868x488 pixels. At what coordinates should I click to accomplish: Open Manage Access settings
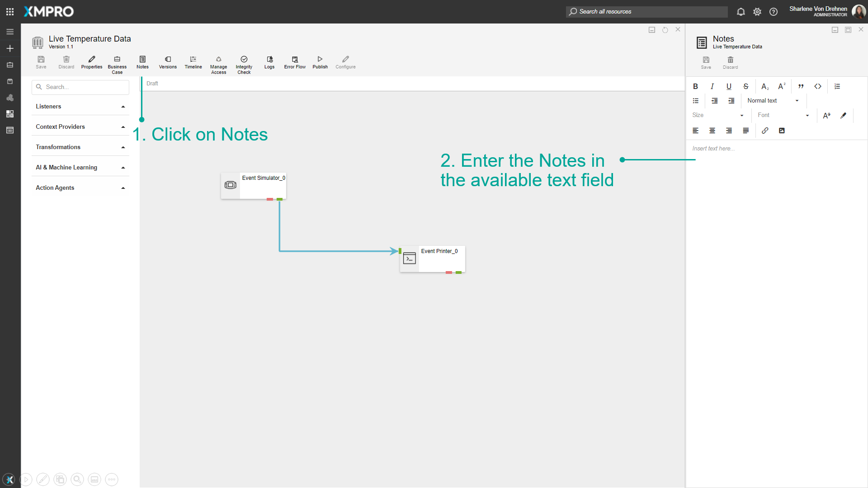point(218,63)
